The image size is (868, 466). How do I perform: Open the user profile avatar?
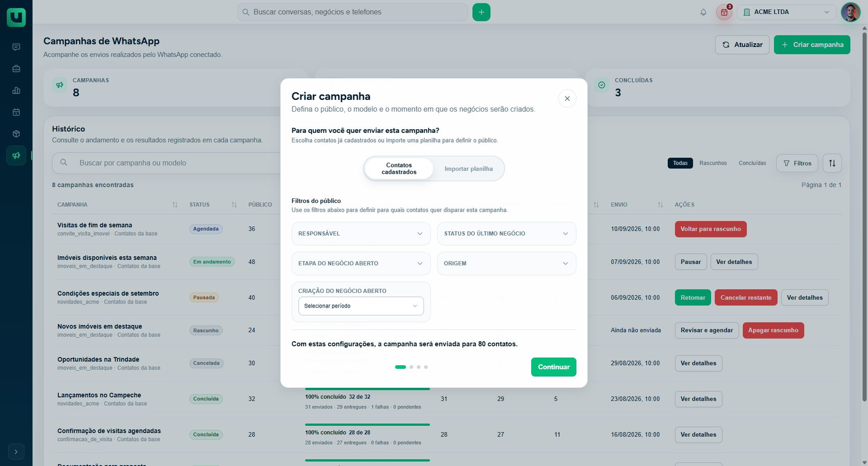tap(851, 12)
